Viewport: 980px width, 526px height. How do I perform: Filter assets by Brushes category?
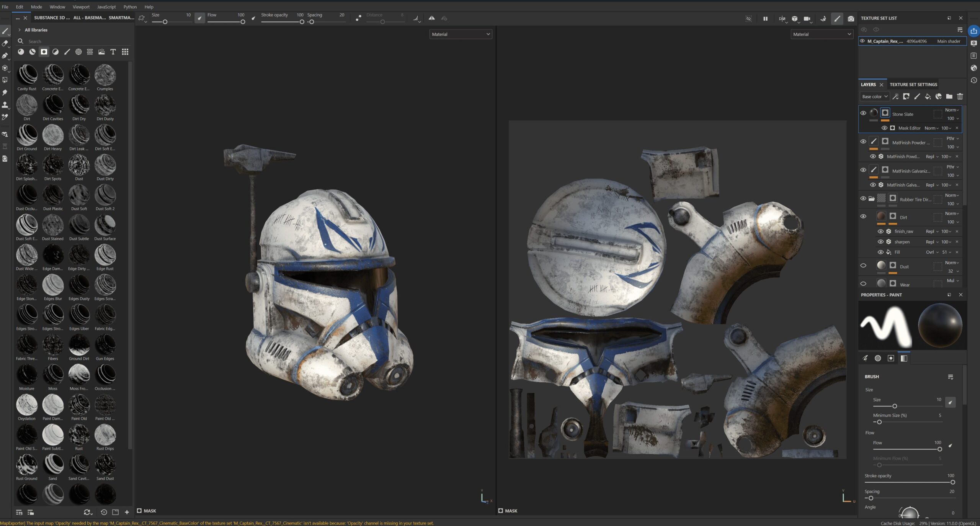pyautogui.click(x=67, y=52)
